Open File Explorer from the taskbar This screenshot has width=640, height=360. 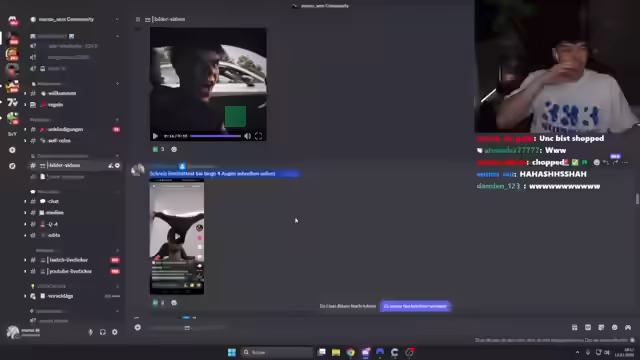pos(336,352)
